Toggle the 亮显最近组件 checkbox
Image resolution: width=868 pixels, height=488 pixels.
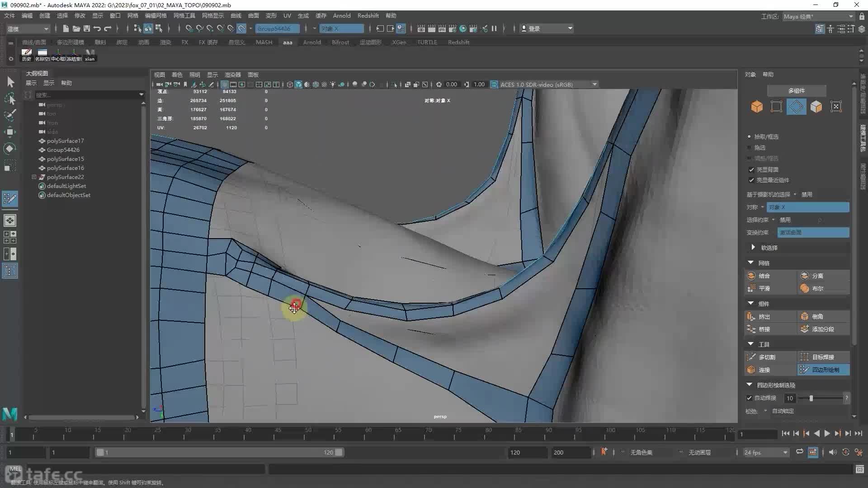click(751, 180)
